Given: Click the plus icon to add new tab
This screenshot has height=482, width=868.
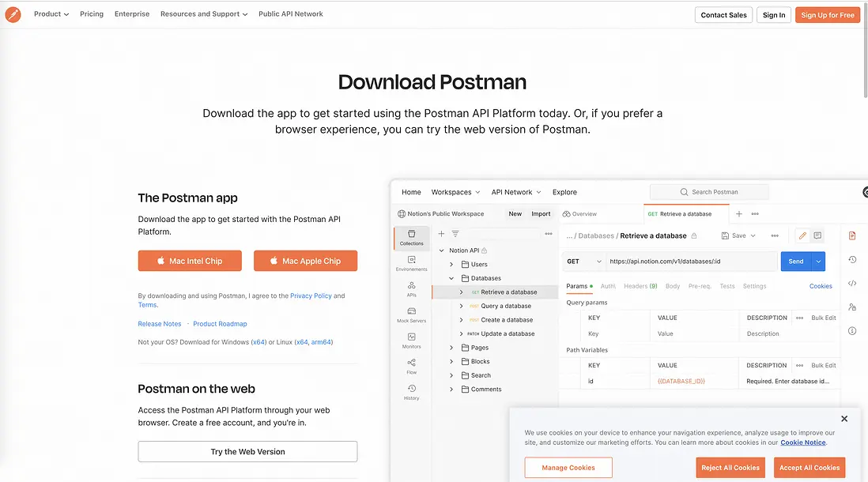Looking at the screenshot, I should 738,213.
